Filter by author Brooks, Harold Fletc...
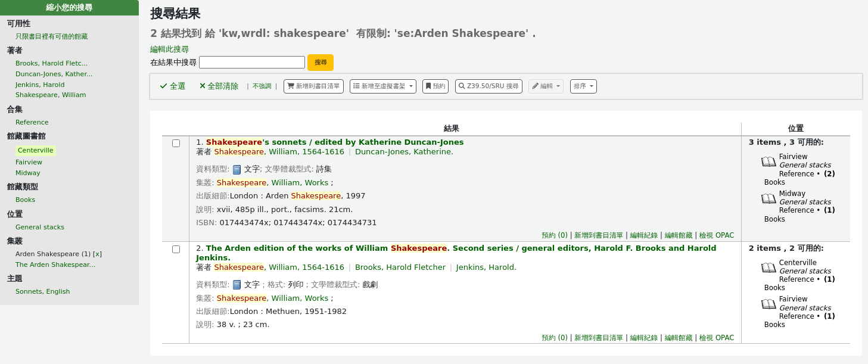This screenshot has width=868, height=364. click(x=51, y=63)
